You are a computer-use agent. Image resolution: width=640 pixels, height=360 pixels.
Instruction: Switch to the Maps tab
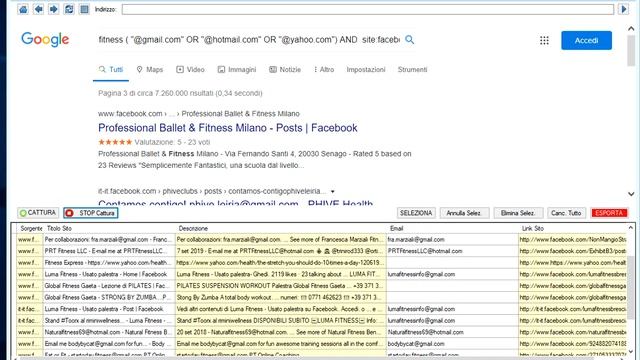point(150,70)
